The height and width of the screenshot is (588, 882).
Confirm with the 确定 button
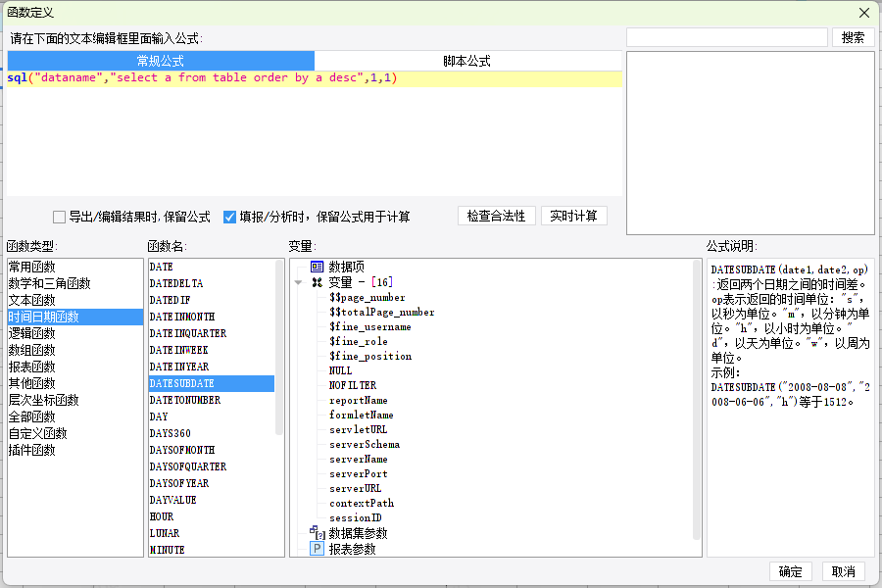point(790,571)
